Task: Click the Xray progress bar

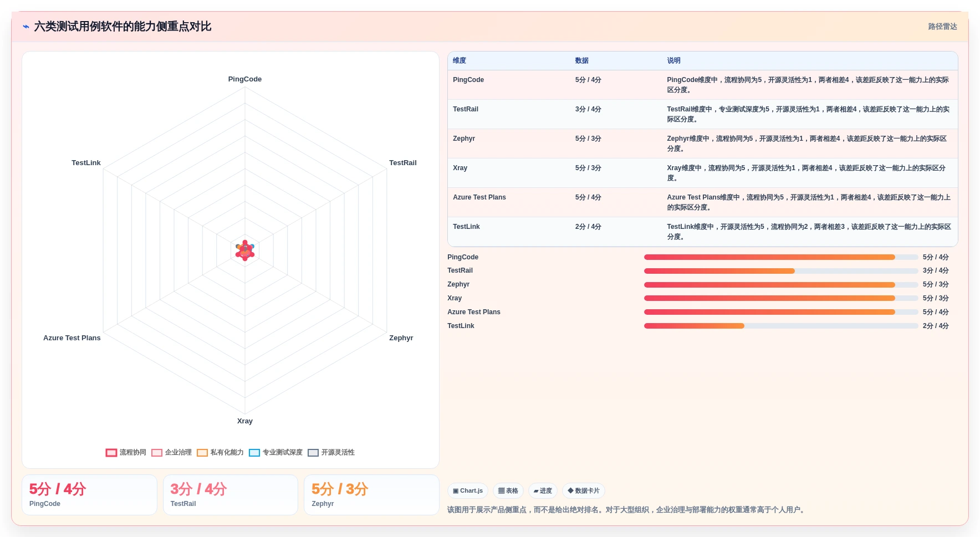Action: (781, 298)
